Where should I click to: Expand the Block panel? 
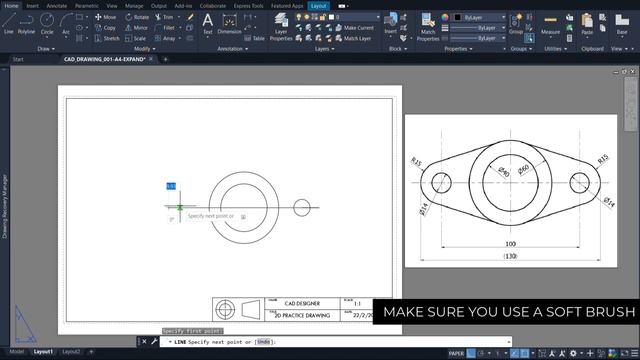(398, 49)
